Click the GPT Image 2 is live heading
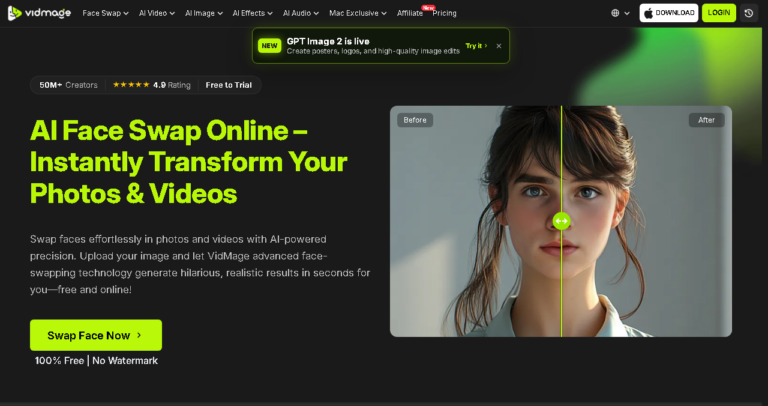 click(328, 41)
